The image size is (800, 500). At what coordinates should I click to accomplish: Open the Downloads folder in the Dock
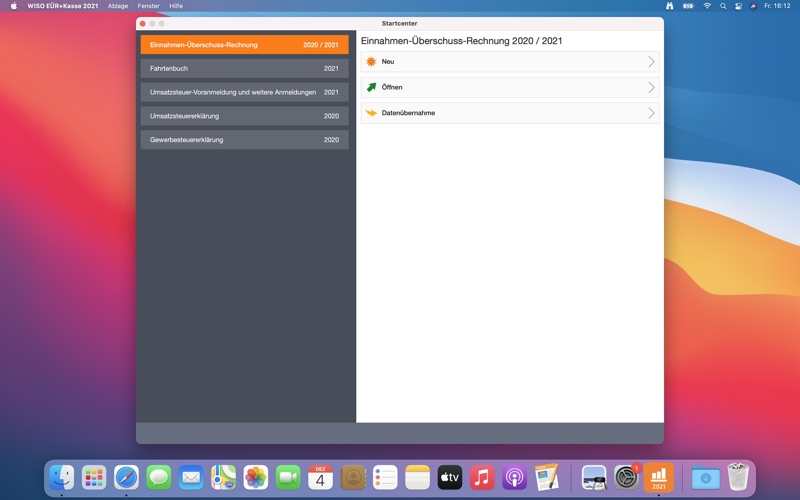(706, 478)
